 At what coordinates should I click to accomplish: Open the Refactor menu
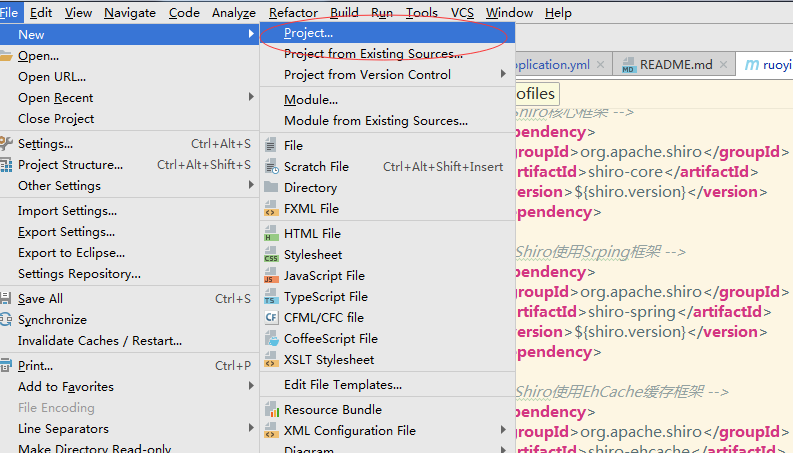click(x=293, y=13)
